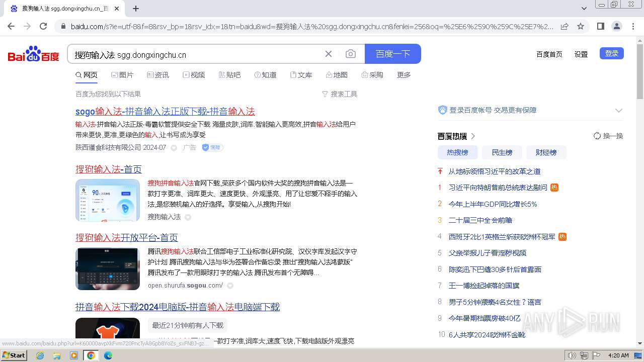Click the 登录百度帐号 shield icon
The image size is (644, 362).
pos(443,110)
